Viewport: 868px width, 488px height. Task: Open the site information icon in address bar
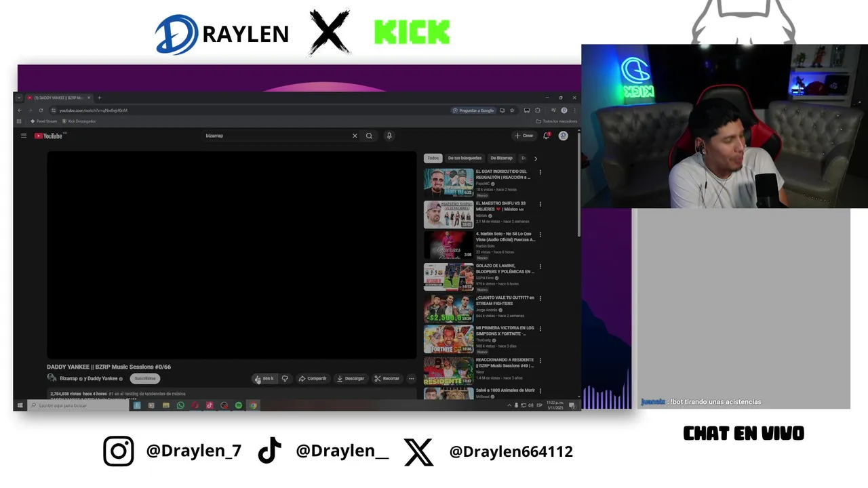coord(54,110)
